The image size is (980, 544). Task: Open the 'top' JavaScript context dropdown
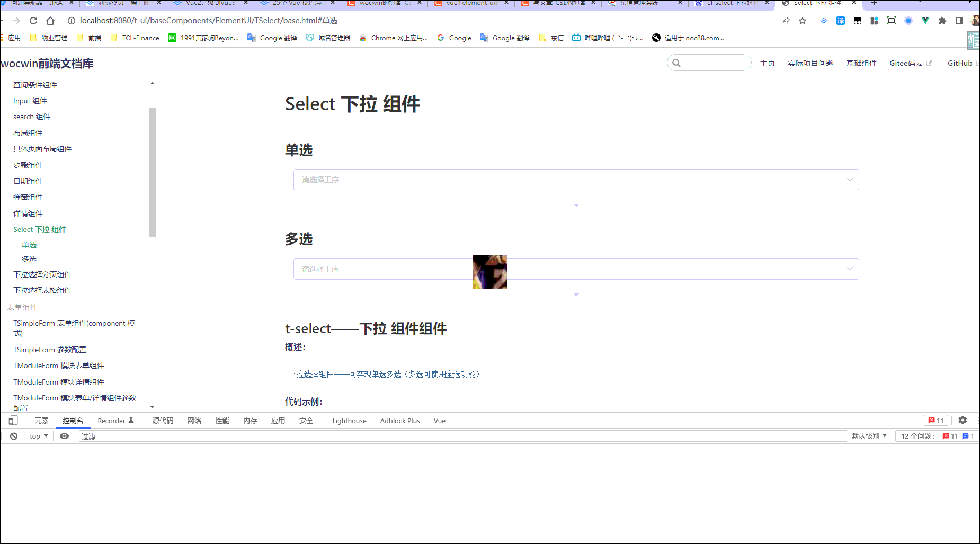[x=39, y=436]
